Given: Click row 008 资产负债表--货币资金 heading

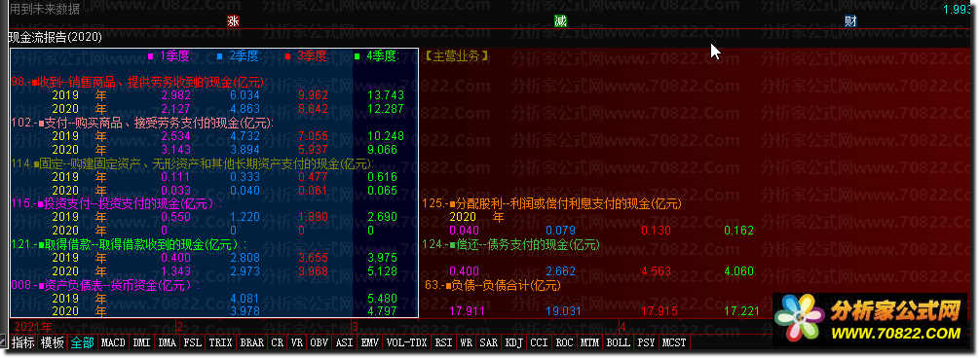Looking at the screenshot, I should tap(105, 286).
